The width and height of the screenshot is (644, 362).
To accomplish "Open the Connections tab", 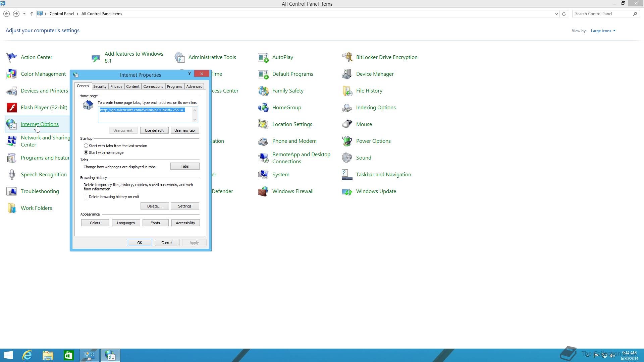I will coord(153,86).
